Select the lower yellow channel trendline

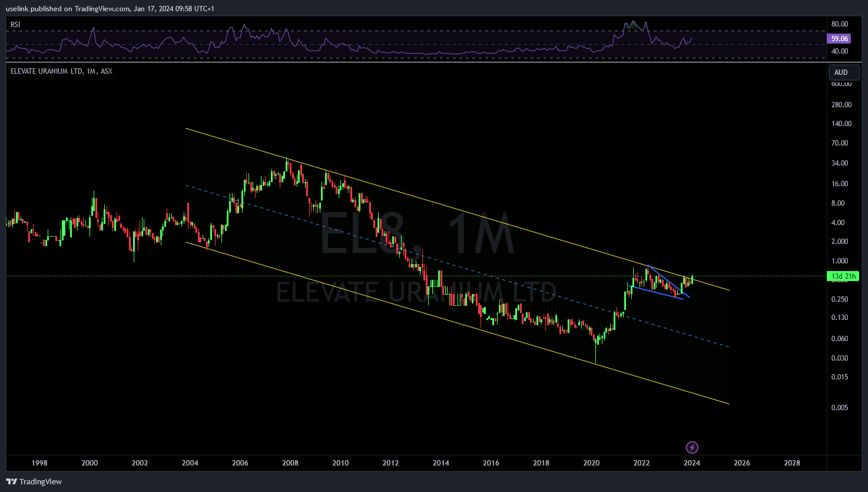[458, 323]
